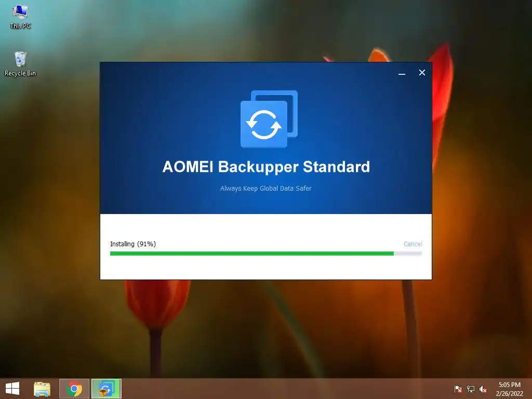Image resolution: width=532 pixels, height=399 pixels.
Task: Open the network status tray icon
Action: (x=470, y=389)
